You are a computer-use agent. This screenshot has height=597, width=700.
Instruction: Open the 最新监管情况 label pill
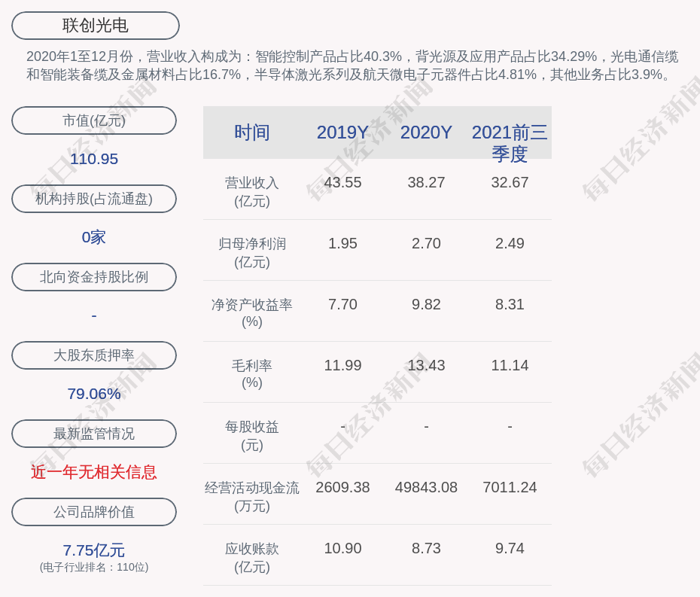[94, 434]
